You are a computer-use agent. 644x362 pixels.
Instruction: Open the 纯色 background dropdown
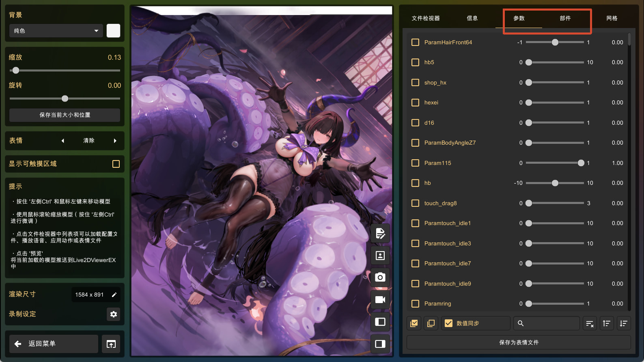click(x=56, y=31)
